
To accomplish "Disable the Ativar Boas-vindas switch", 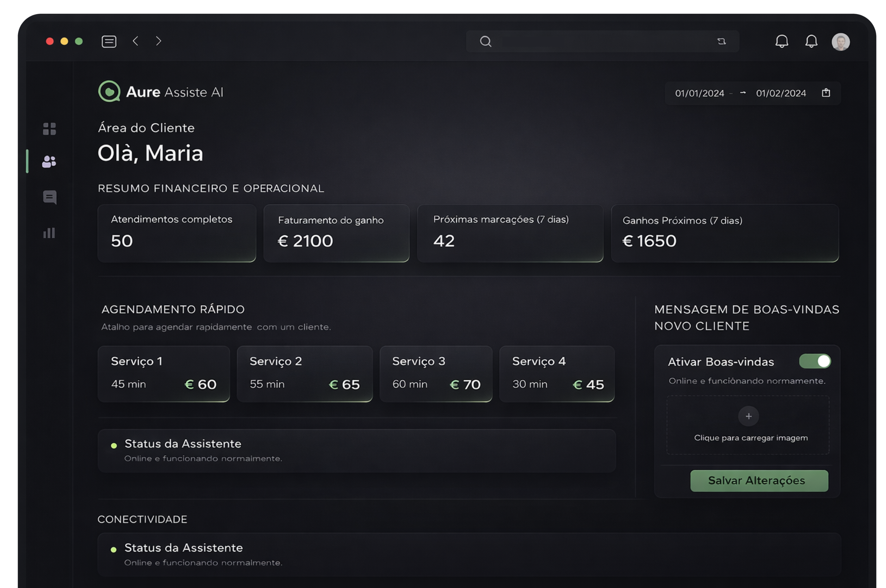I will click(815, 361).
